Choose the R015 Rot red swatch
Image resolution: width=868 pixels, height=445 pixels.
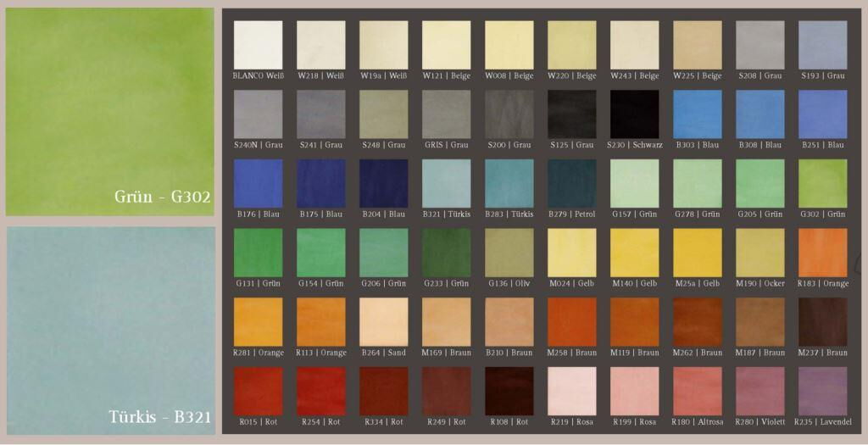pos(258,391)
